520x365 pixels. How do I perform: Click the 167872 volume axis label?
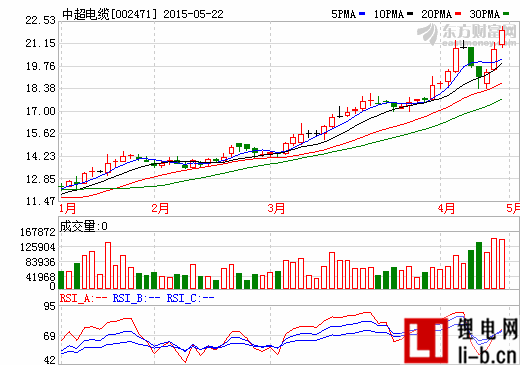pyautogui.click(x=38, y=232)
